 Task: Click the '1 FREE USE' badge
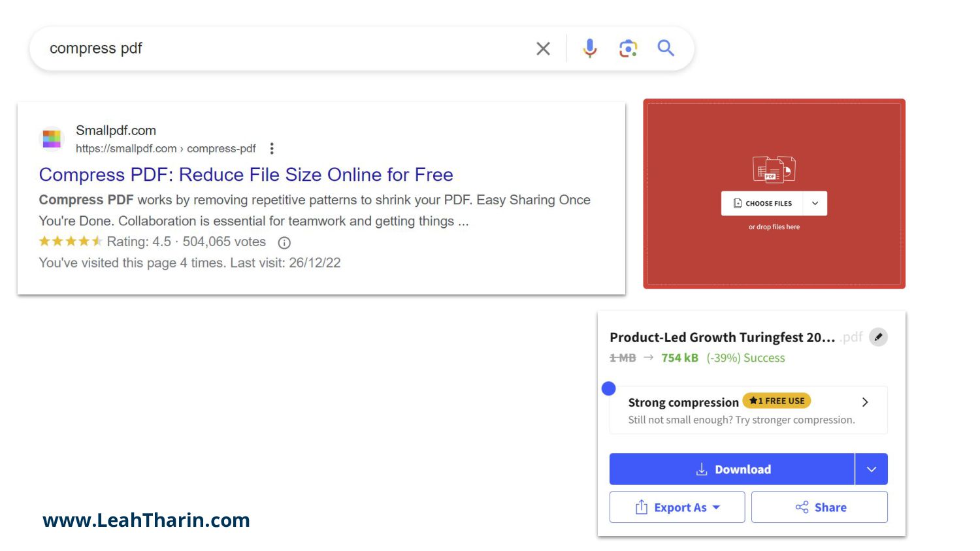click(x=777, y=401)
